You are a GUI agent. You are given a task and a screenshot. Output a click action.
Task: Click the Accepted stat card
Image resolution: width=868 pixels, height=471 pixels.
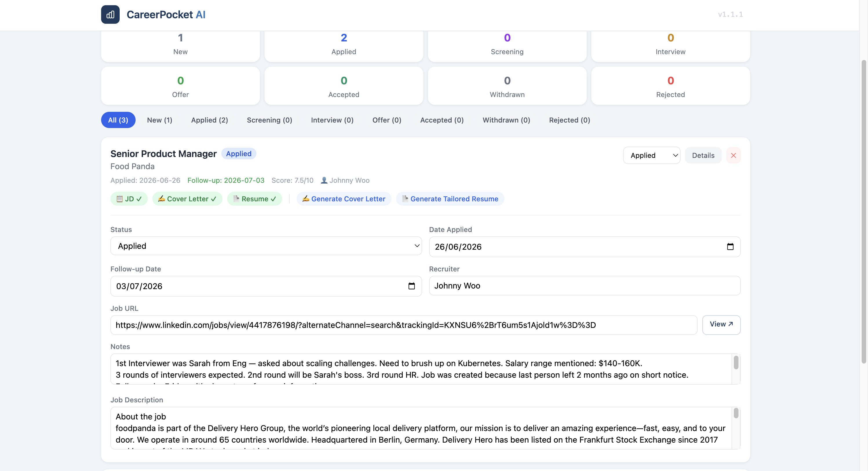pos(344,86)
